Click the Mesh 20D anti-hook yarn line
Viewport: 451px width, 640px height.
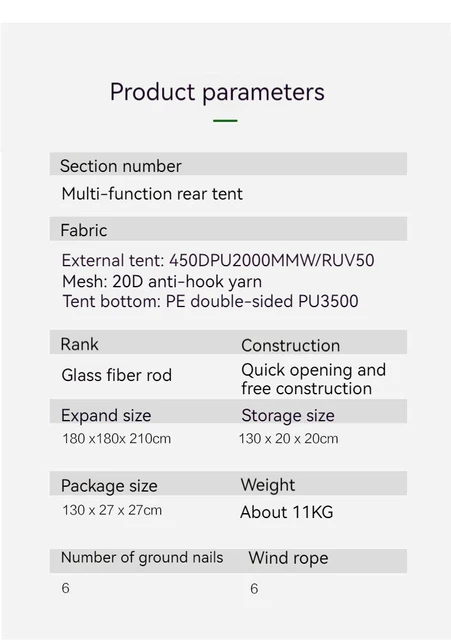(x=162, y=282)
